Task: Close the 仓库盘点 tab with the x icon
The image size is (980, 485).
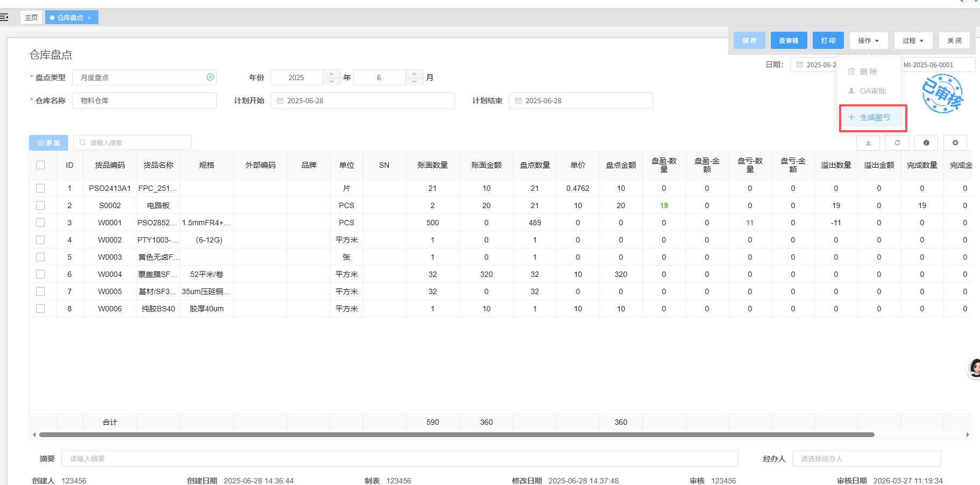Action: coord(89,18)
